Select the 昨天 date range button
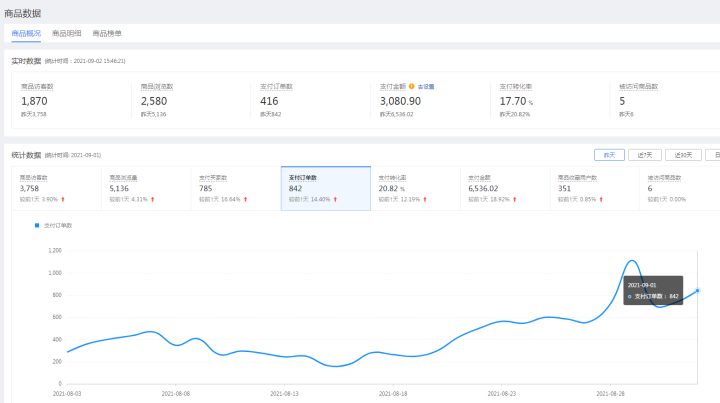The image size is (720, 403). pos(609,155)
